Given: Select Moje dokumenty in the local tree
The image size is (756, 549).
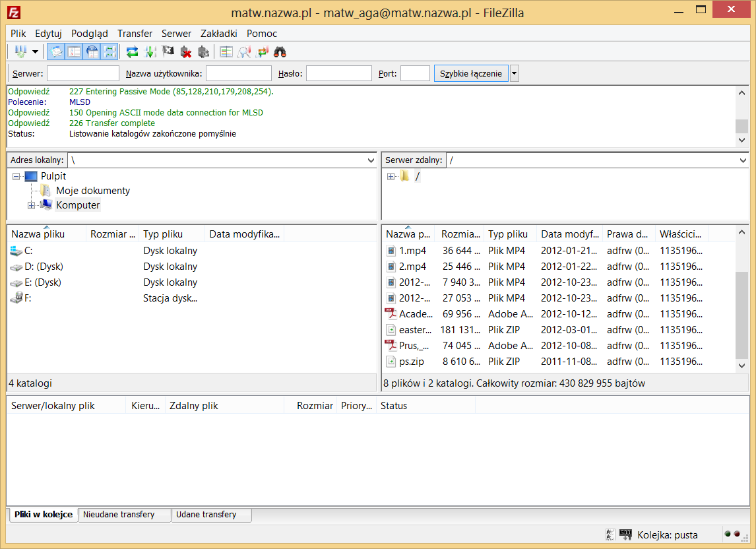Looking at the screenshot, I should pyautogui.click(x=93, y=191).
